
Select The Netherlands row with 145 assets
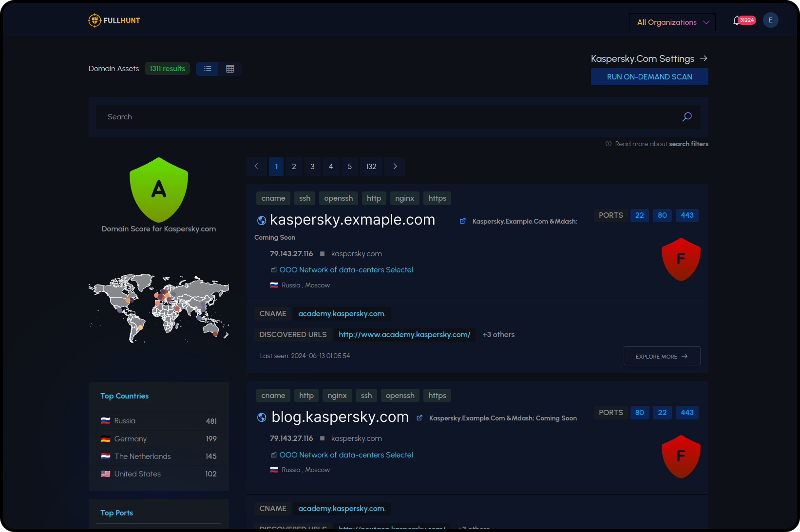(159, 456)
